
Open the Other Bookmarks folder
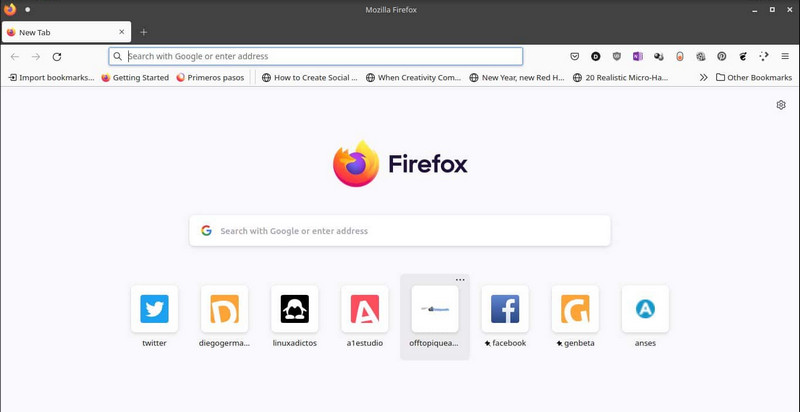point(754,78)
